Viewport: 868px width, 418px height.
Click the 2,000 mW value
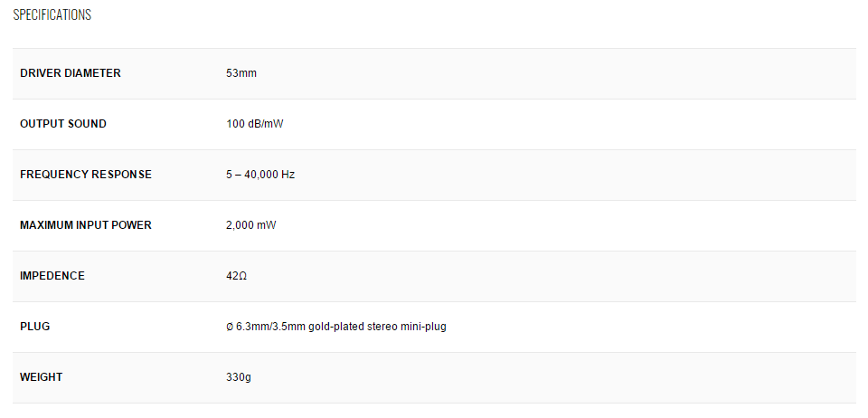pos(250,225)
